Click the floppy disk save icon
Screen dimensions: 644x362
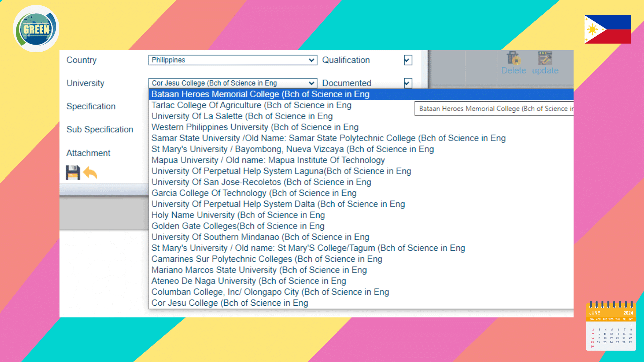point(73,173)
